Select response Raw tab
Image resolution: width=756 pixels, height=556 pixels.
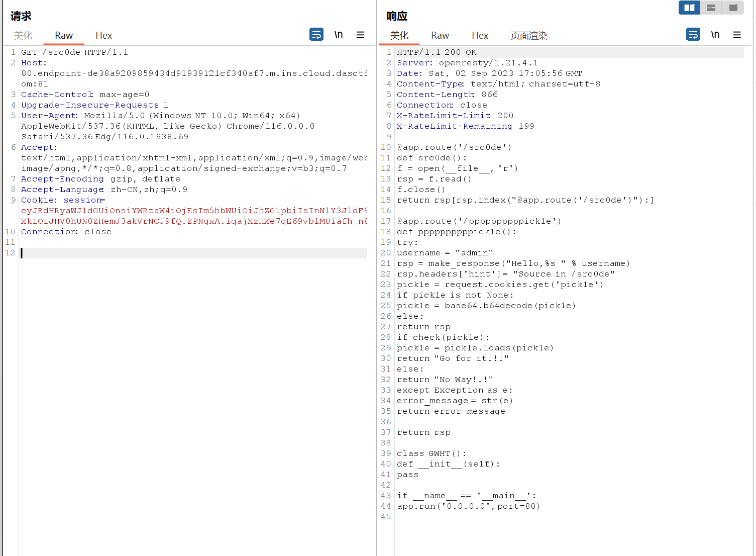tap(440, 35)
